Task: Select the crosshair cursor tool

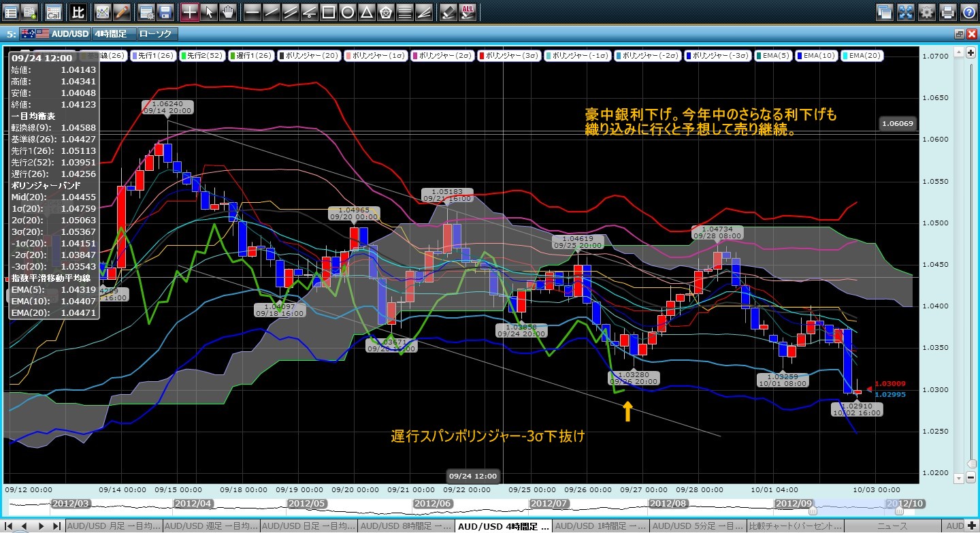Action: (190, 12)
